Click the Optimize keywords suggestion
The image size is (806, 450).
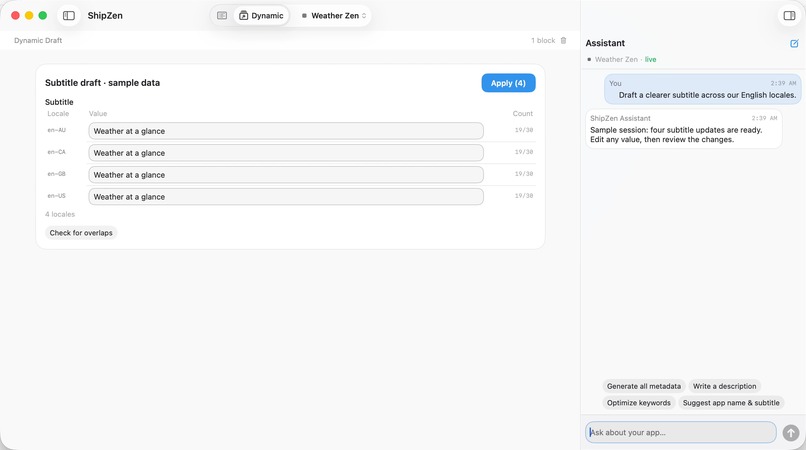(638, 403)
